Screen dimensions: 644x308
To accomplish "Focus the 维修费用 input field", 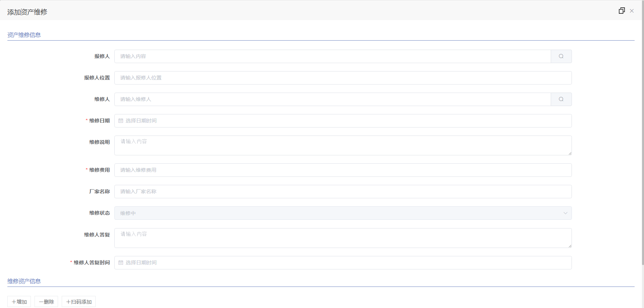I will tap(343, 170).
